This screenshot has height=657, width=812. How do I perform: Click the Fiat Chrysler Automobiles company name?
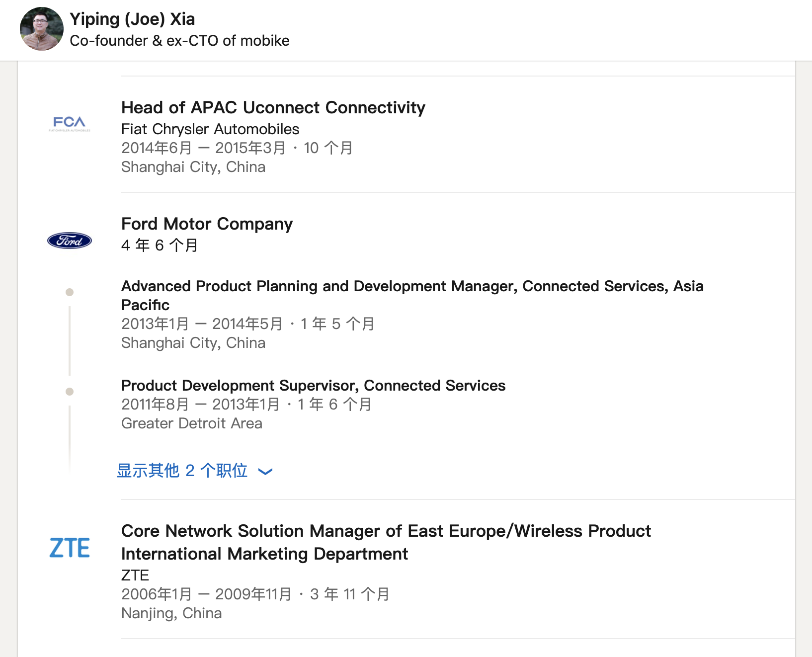(x=210, y=129)
